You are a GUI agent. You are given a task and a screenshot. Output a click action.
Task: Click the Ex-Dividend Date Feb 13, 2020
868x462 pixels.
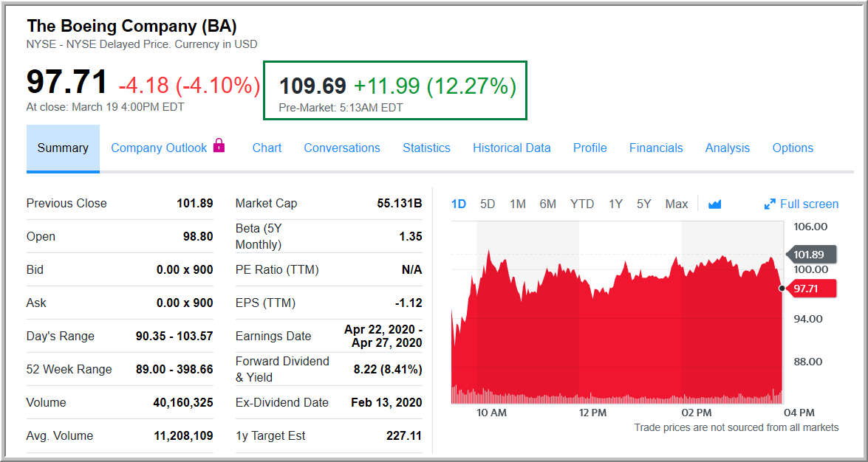[386, 402]
